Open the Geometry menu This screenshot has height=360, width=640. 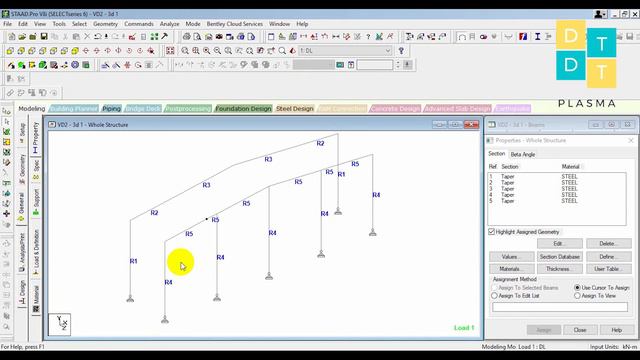[x=105, y=24]
